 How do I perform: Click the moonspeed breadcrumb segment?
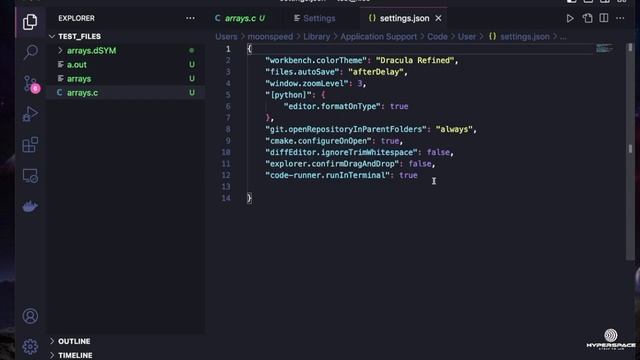coord(270,36)
